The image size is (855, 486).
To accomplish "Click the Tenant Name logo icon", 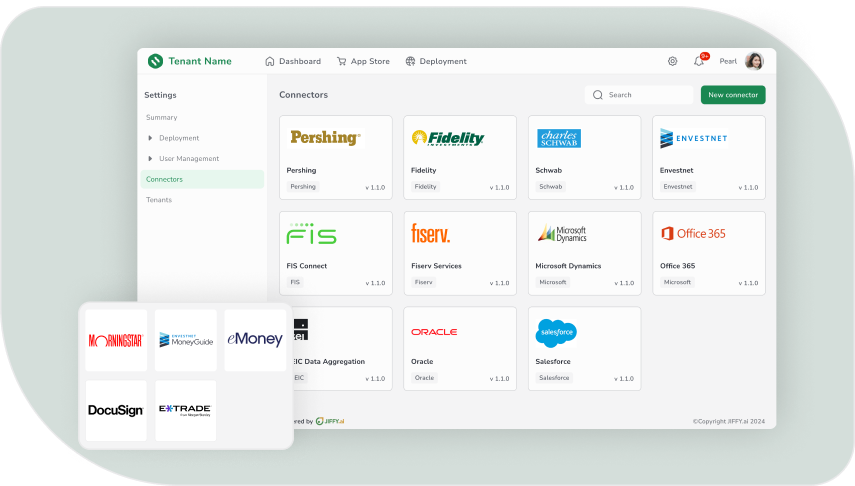I will [155, 61].
